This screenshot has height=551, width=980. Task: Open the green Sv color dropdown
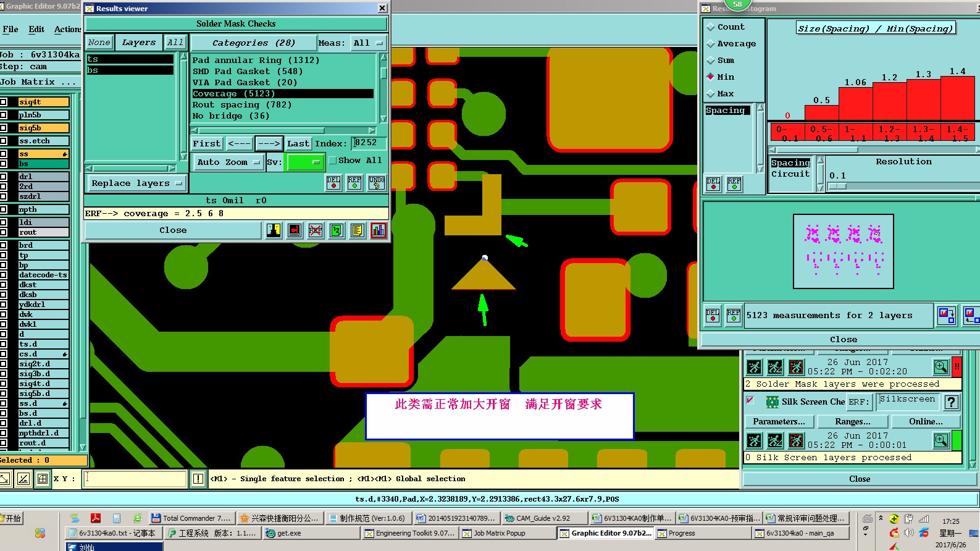306,162
